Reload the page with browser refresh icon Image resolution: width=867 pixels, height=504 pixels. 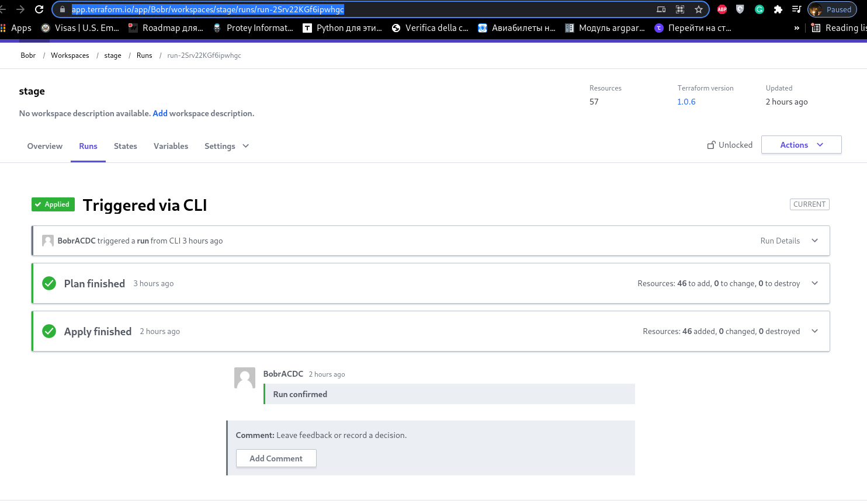39,9
